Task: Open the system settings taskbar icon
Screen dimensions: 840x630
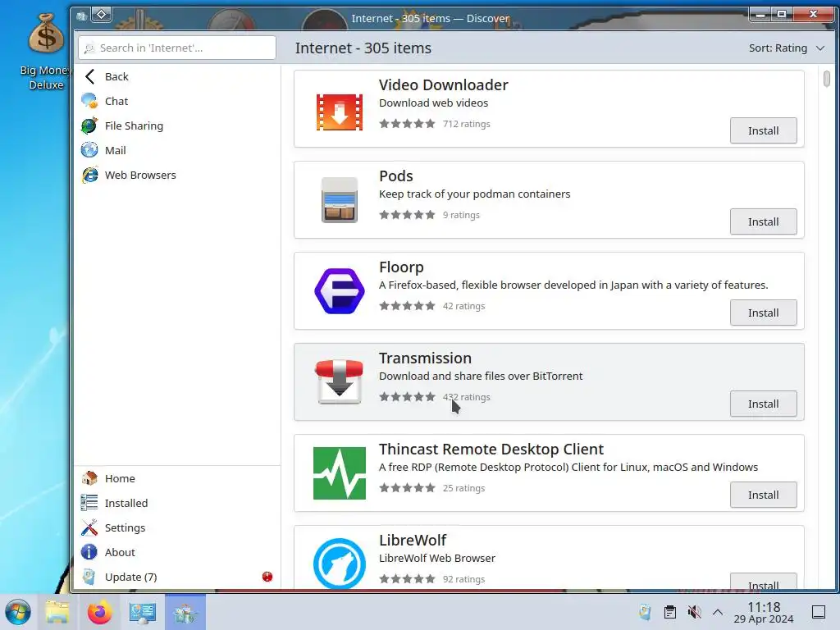Action: pos(143,612)
